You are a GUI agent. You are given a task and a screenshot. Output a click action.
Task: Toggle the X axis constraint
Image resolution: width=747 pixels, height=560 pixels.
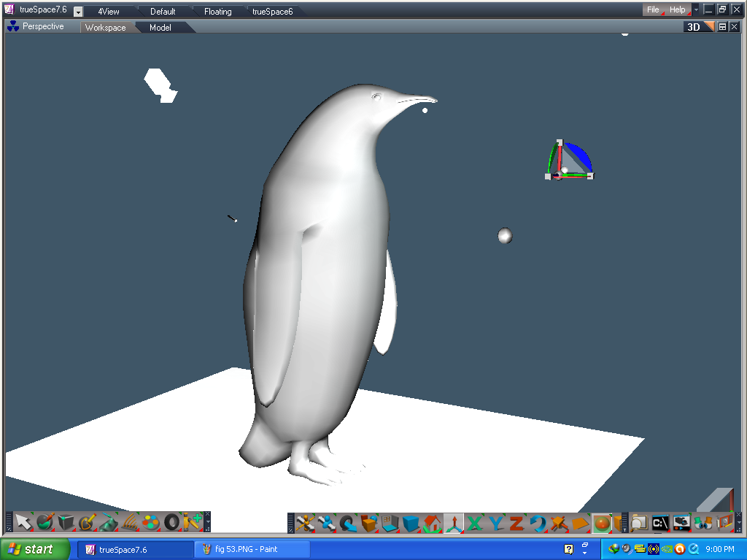[476, 521]
